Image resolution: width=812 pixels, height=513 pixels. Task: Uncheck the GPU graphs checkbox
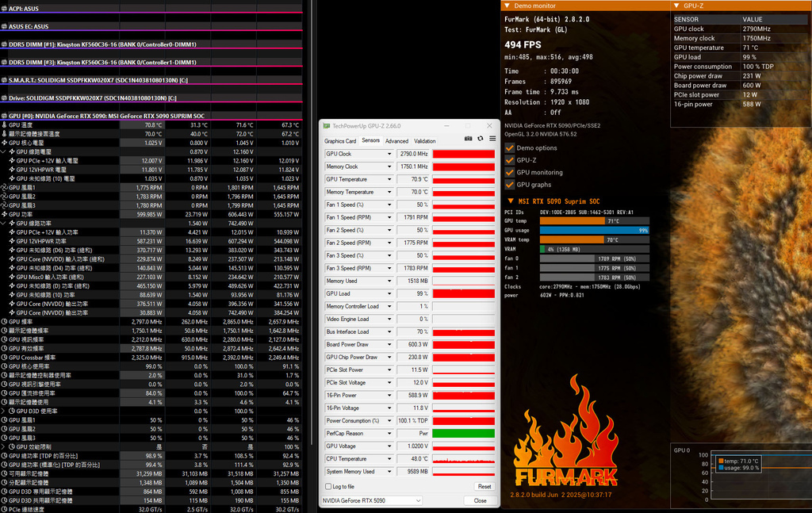pyautogui.click(x=510, y=185)
